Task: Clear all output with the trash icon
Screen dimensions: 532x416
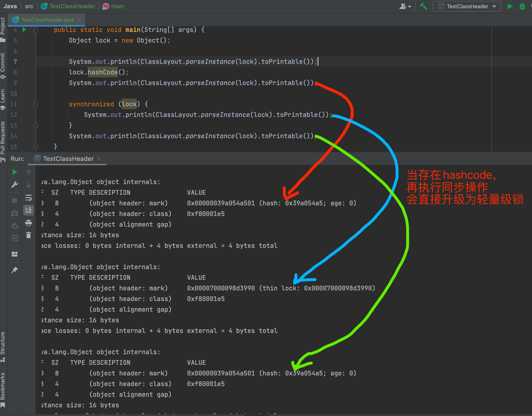Action: [x=29, y=235]
